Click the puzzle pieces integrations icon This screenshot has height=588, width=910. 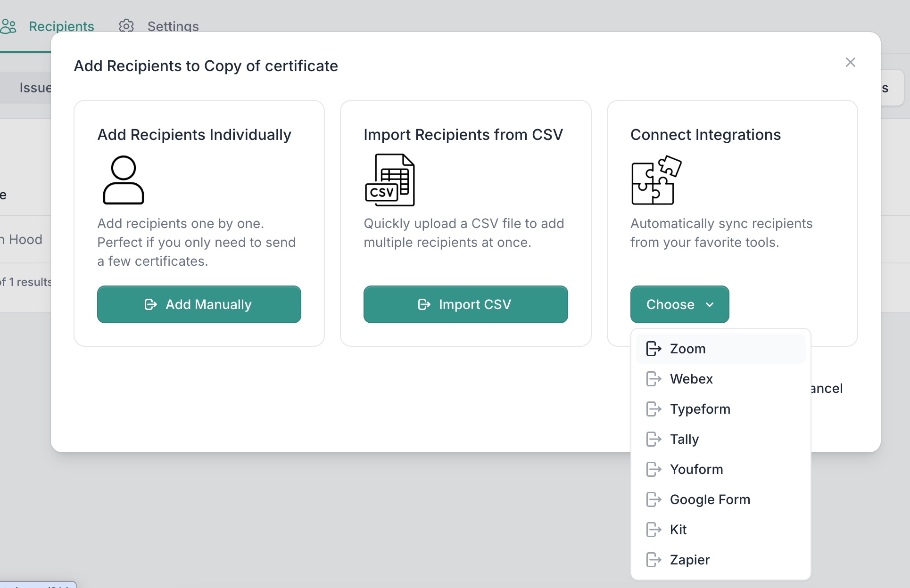(656, 180)
